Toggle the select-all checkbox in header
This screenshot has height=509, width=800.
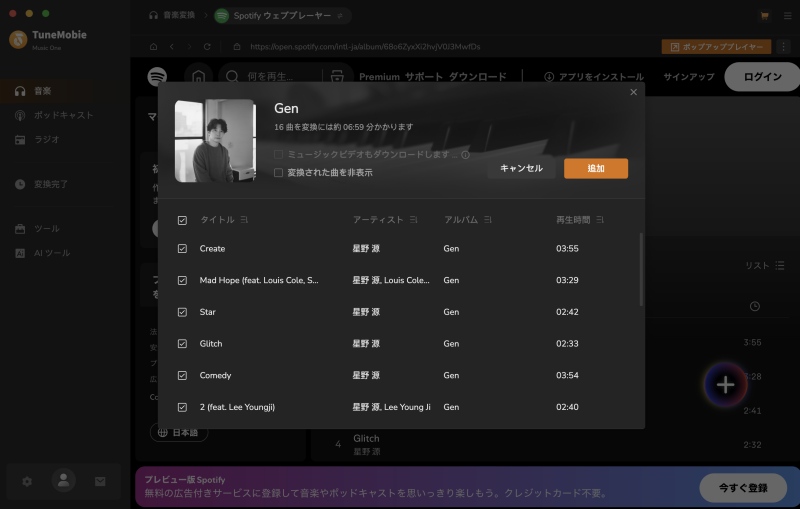coord(182,220)
